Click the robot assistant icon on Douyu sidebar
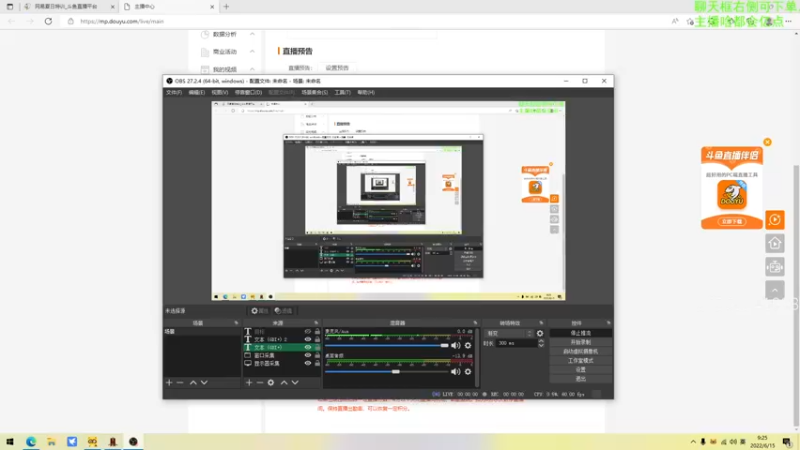Screen dimensions: 800x450 pos(774,267)
